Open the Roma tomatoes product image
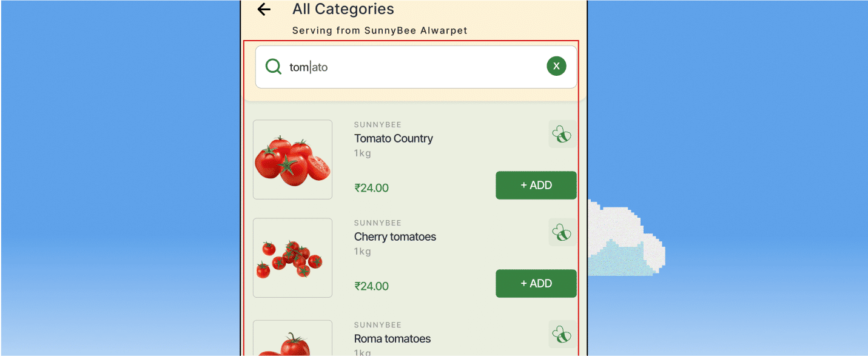 [292, 338]
